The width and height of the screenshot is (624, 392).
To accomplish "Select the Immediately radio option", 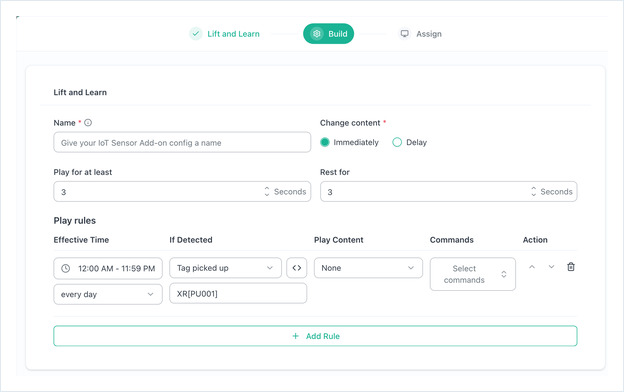I will (x=325, y=142).
